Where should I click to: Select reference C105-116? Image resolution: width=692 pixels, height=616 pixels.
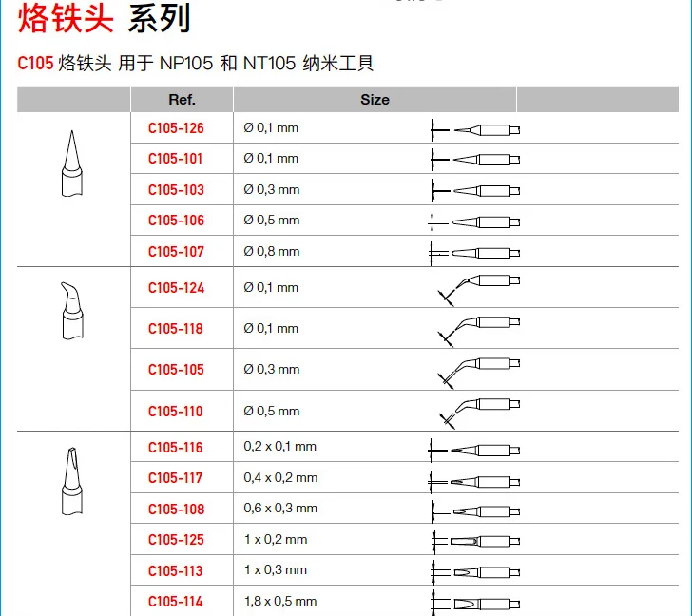click(175, 448)
